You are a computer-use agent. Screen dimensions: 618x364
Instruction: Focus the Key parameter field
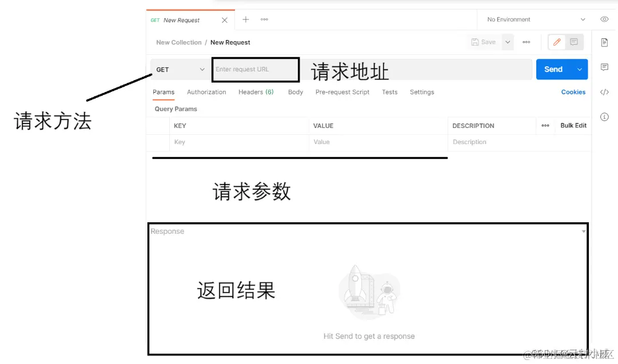(239, 142)
